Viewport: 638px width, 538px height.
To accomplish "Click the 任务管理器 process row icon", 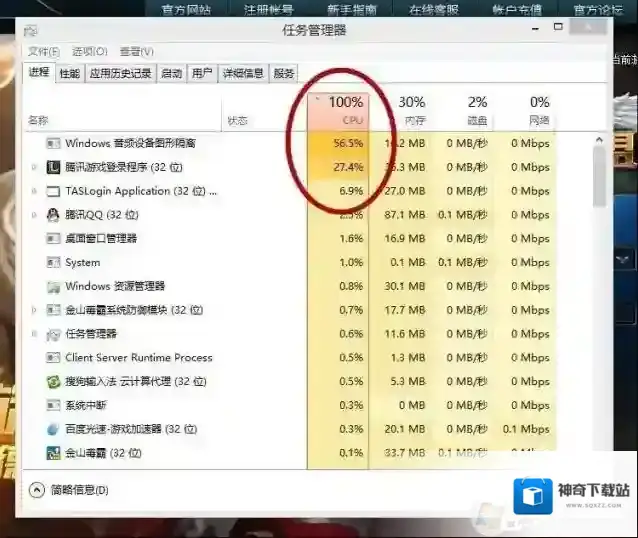I will pyautogui.click(x=54, y=334).
